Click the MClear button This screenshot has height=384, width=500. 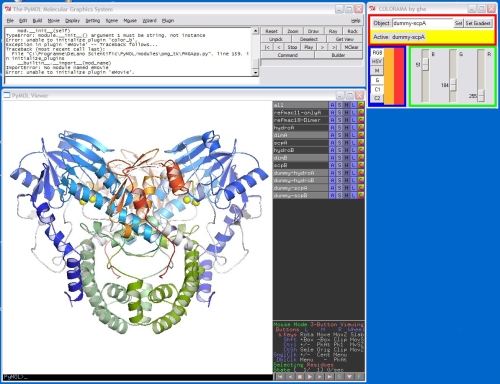pos(351,47)
